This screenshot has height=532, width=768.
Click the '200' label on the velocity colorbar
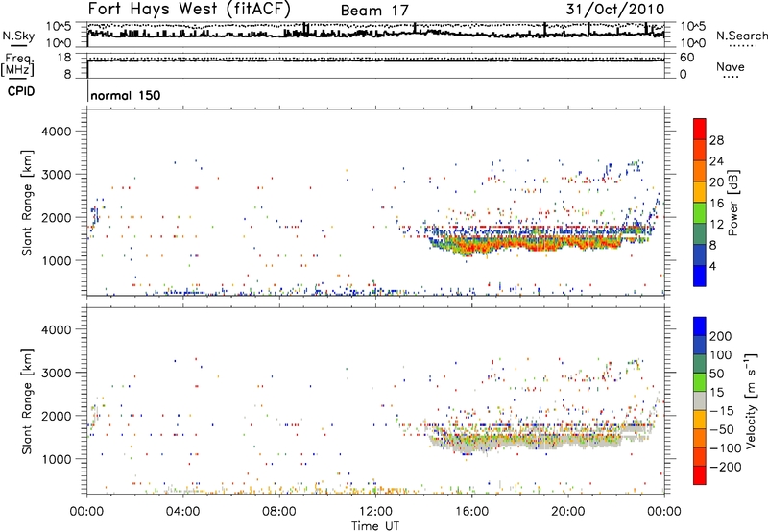pyautogui.click(x=721, y=336)
